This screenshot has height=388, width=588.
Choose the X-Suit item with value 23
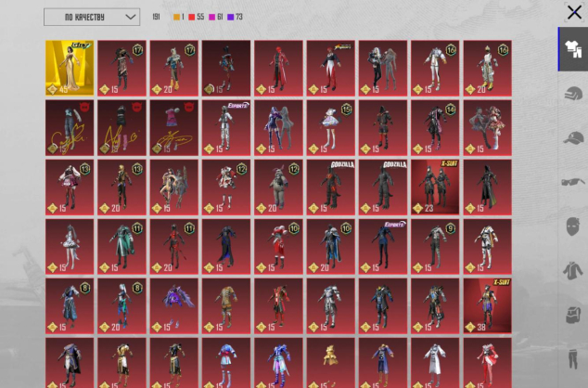(435, 187)
